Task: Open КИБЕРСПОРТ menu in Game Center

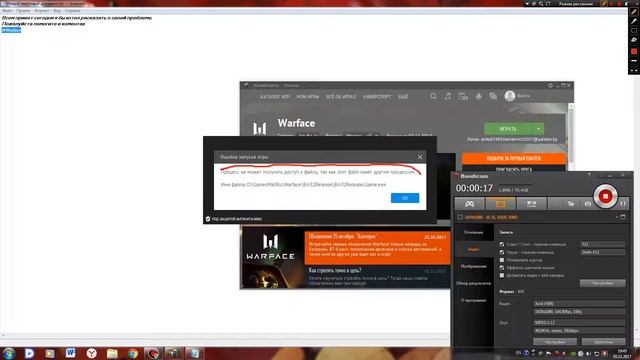Action: click(x=377, y=97)
